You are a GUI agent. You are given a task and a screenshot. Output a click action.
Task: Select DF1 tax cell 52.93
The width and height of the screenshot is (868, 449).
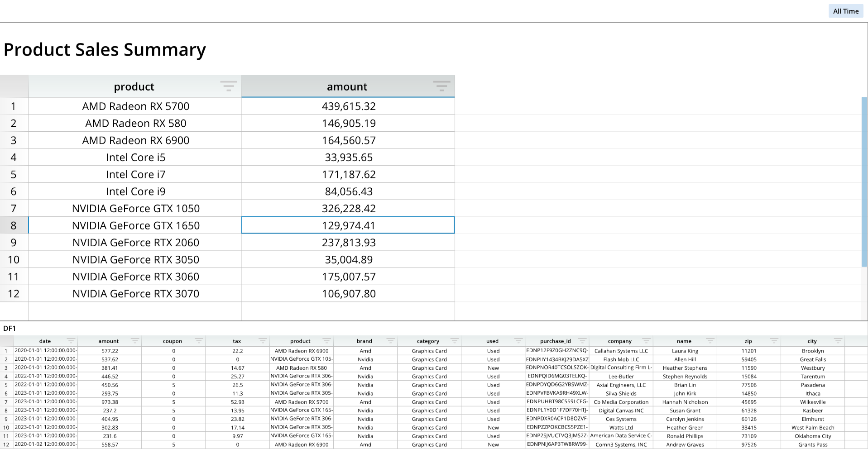[237, 402]
